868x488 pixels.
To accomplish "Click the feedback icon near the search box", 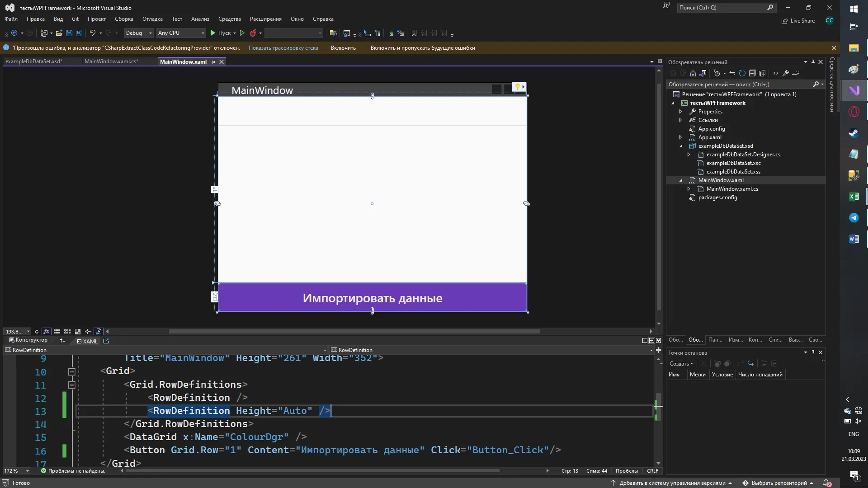I will (666, 6).
